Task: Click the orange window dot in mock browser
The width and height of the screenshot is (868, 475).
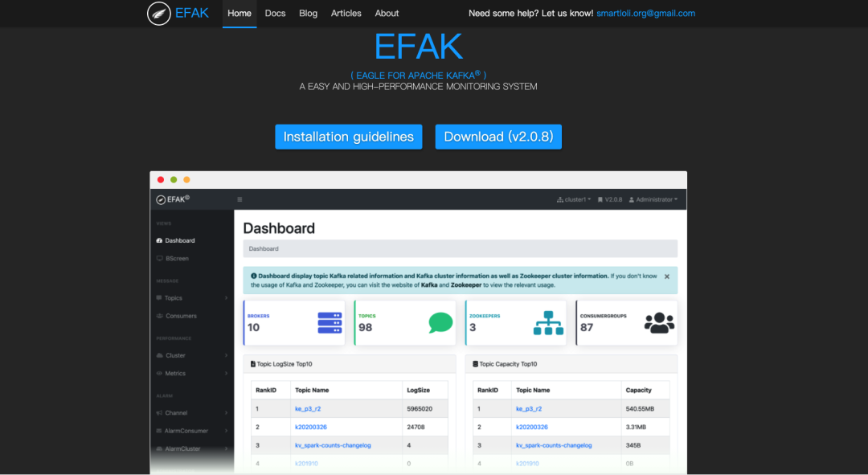Action: [x=186, y=180]
